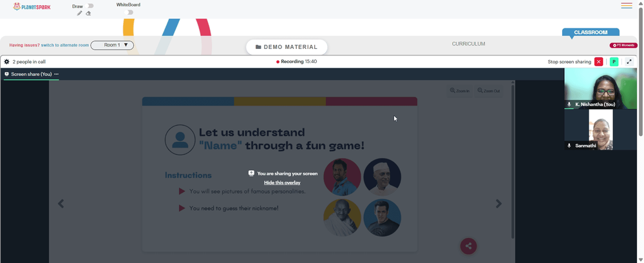
Task: Open the Room 1 dropdown
Action: [112, 45]
